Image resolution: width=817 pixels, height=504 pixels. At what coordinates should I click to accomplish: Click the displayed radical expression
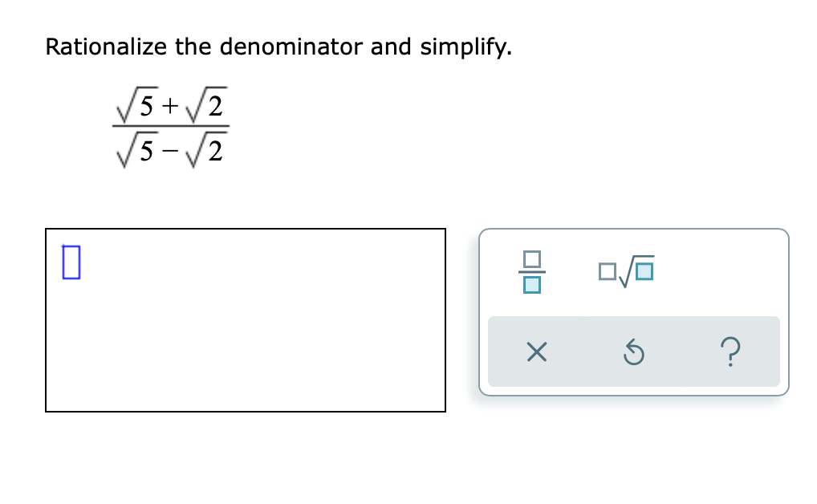(x=169, y=128)
